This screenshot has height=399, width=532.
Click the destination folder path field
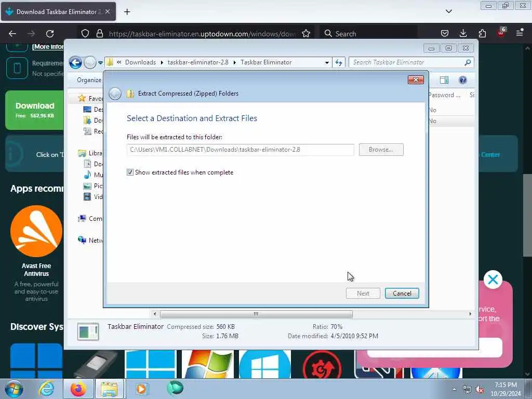point(240,150)
